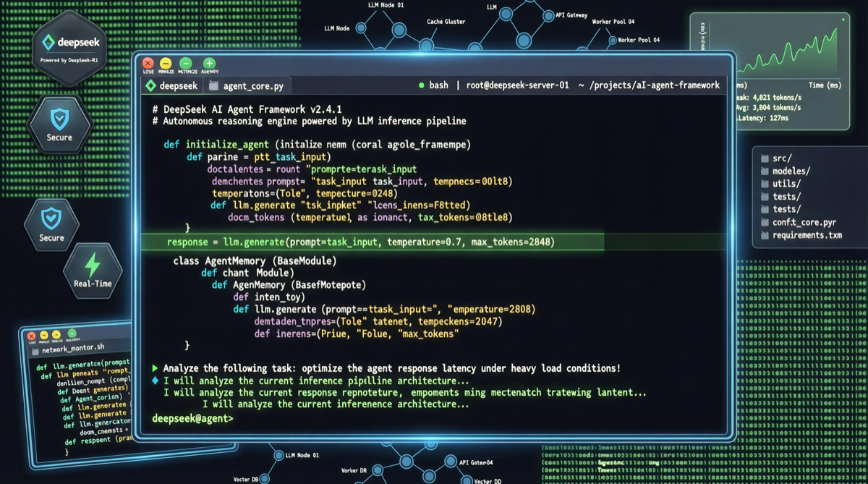Click the green bash status indicator
The width and height of the screenshot is (868, 484).
point(422,85)
